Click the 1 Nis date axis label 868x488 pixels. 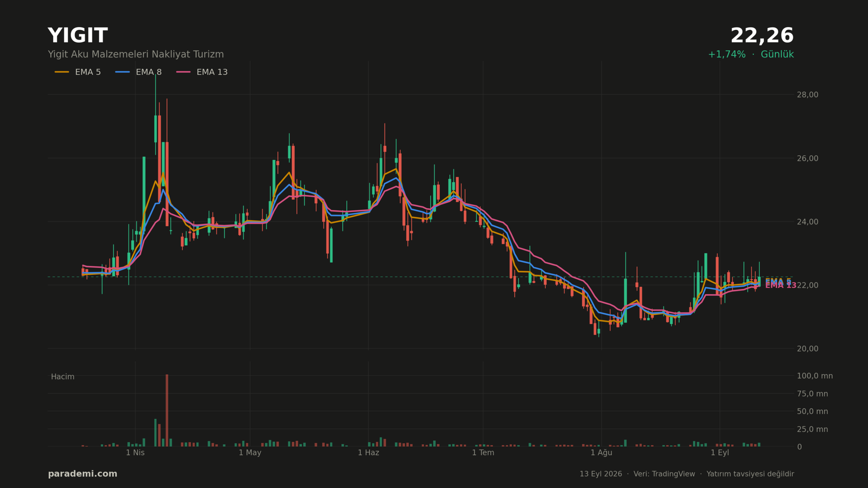coord(135,453)
